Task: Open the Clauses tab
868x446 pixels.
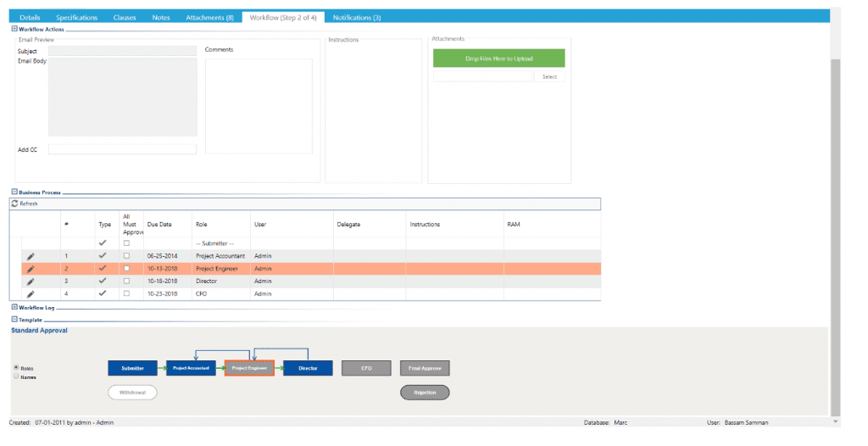Action: pyautogui.click(x=125, y=18)
